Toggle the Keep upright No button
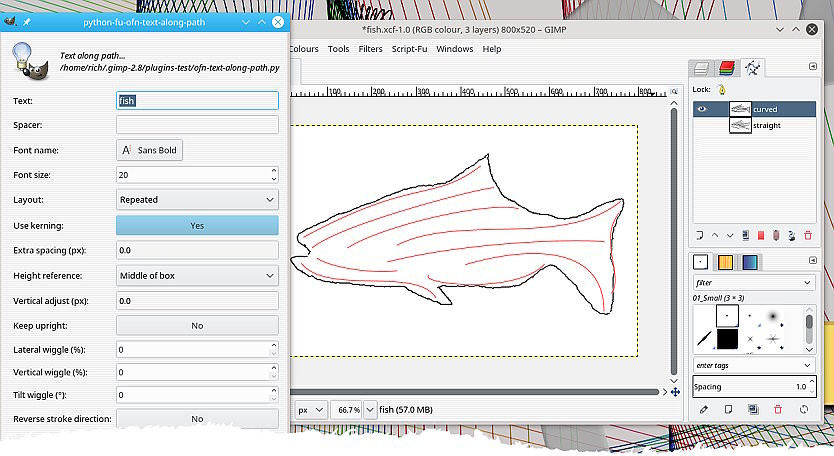The width and height of the screenshot is (834, 456). pyautogui.click(x=197, y=326)
